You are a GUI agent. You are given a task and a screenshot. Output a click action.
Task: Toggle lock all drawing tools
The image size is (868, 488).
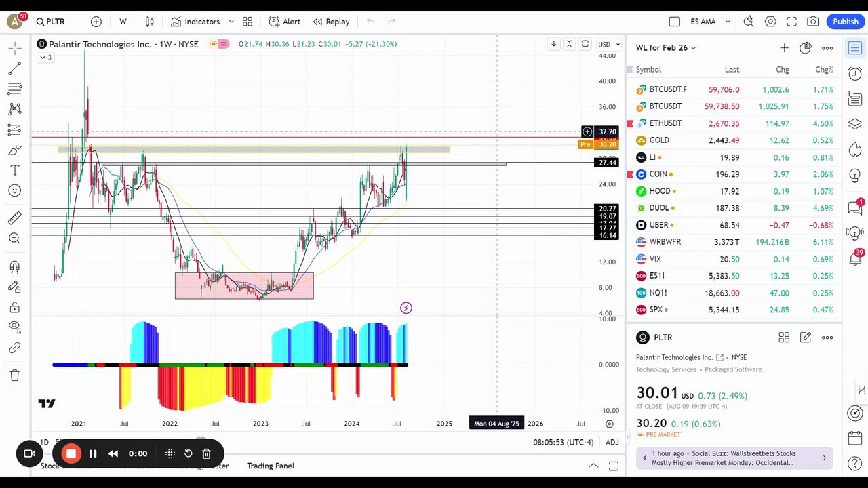15,308
